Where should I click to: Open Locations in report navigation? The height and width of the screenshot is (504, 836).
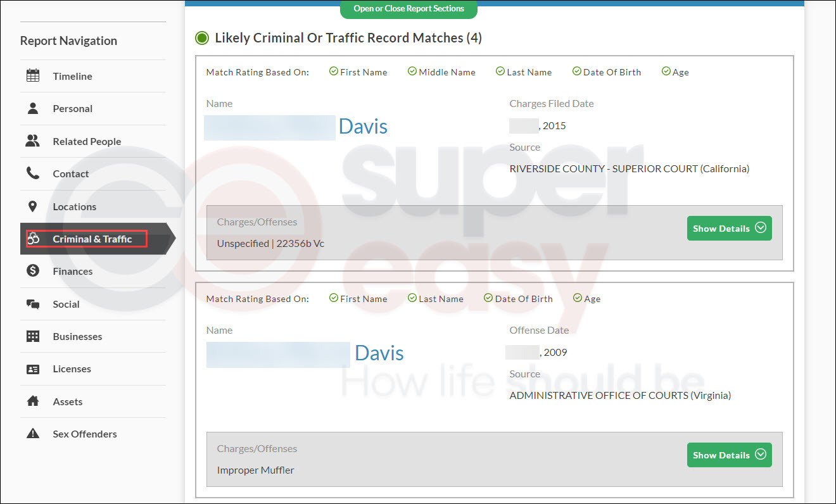pyautogui.click(x=92, y=206)
